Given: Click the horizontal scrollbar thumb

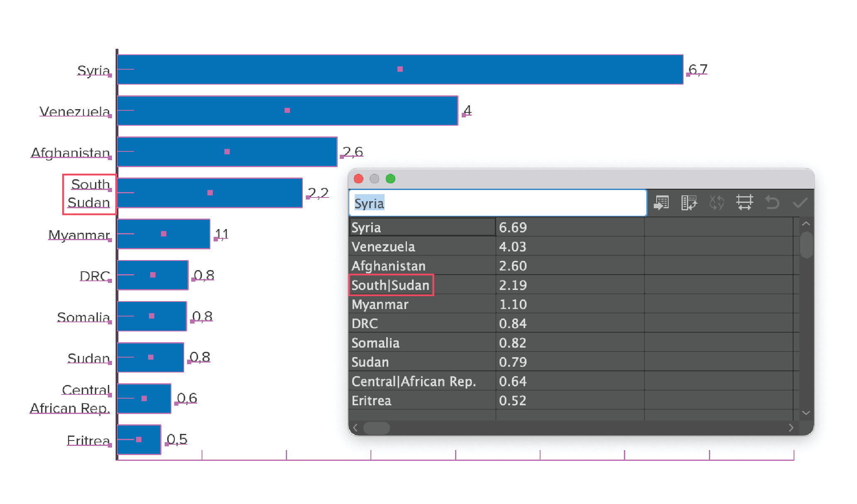Looking at the screenshot, I should pos(377,428).
